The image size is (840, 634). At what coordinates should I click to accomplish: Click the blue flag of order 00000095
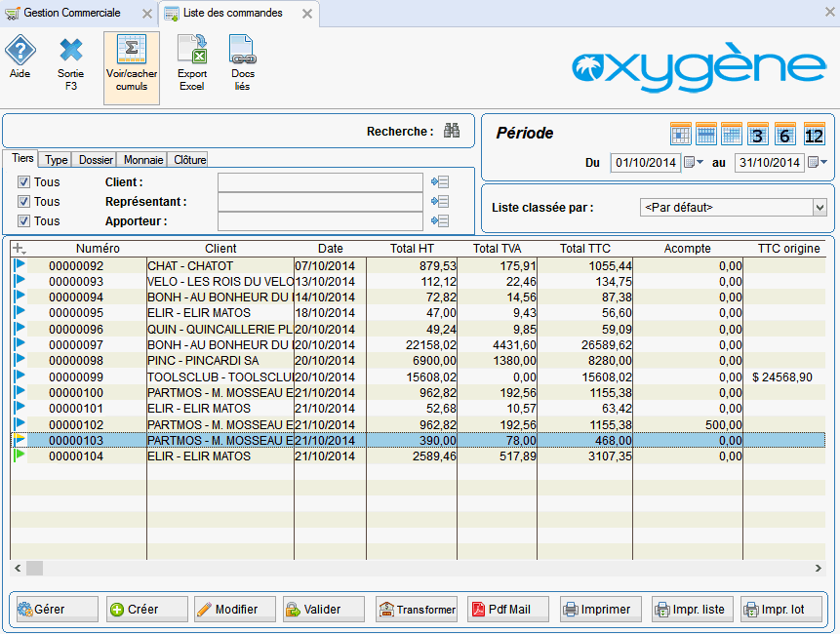20,311
